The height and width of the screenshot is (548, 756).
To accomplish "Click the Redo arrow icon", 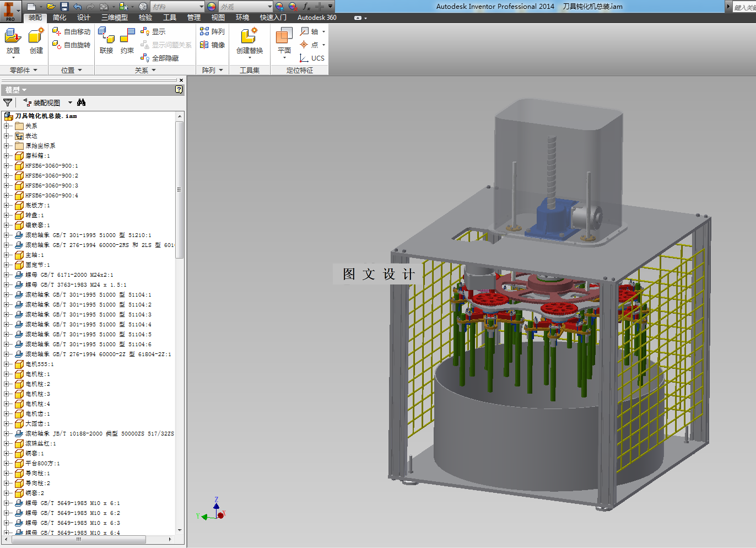I will coord(90,7).
